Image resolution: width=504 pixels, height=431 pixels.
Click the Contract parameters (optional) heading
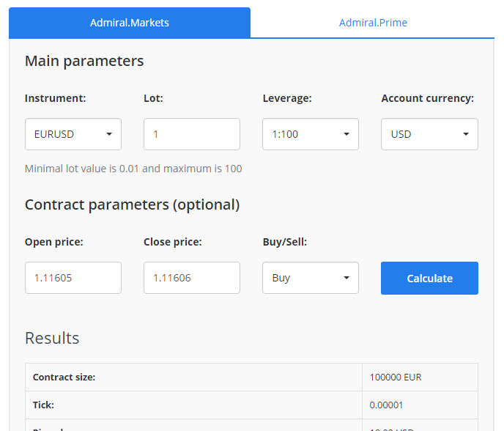tap(132, 205)
